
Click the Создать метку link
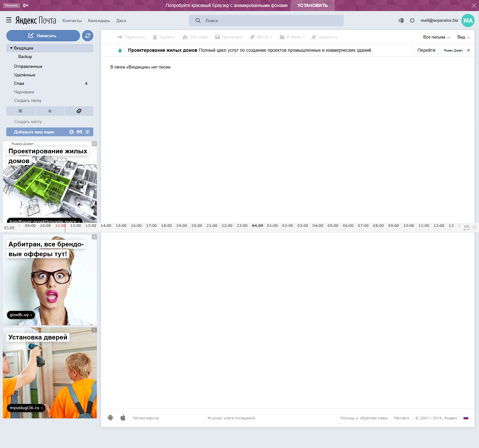point(28,121)
